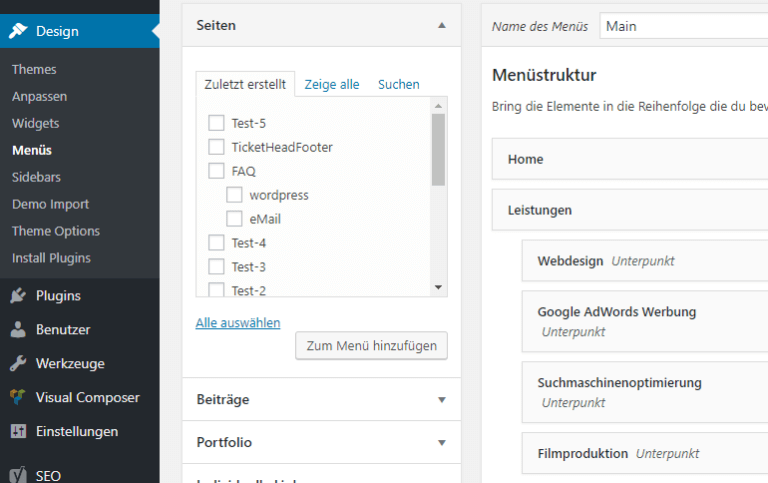Click the Alle auswählen link

[x=238, y=323]
